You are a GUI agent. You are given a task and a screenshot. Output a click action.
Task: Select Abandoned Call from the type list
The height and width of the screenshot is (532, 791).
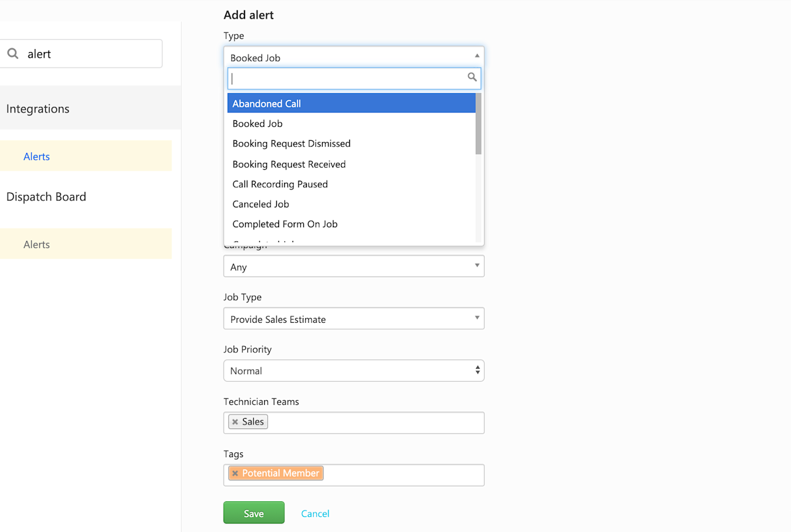coord(266,103)
